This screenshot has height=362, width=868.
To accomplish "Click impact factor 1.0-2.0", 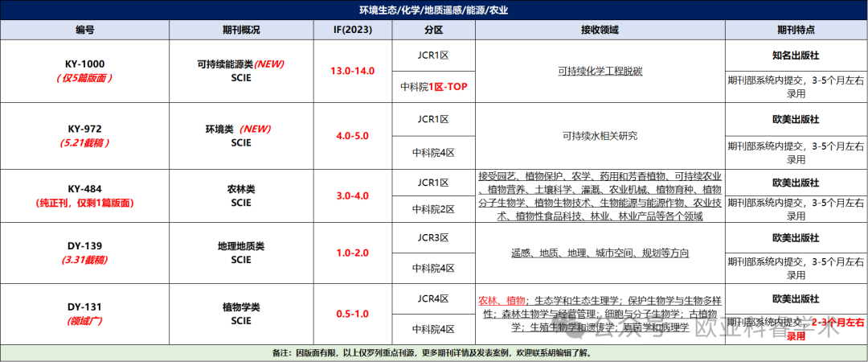I will pos(352,253).
